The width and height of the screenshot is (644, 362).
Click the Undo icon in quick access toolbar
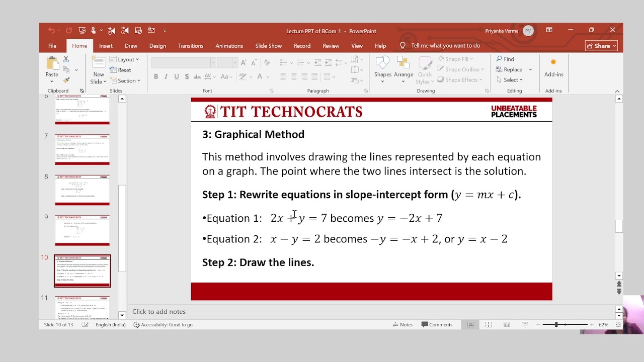pos(51,31)
